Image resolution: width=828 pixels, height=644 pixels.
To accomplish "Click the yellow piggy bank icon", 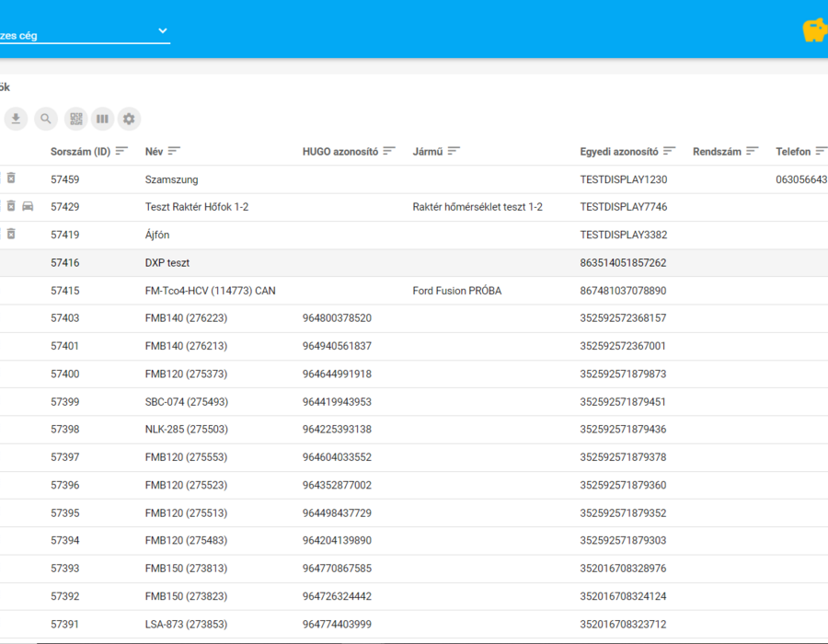I will coord(815,30).
